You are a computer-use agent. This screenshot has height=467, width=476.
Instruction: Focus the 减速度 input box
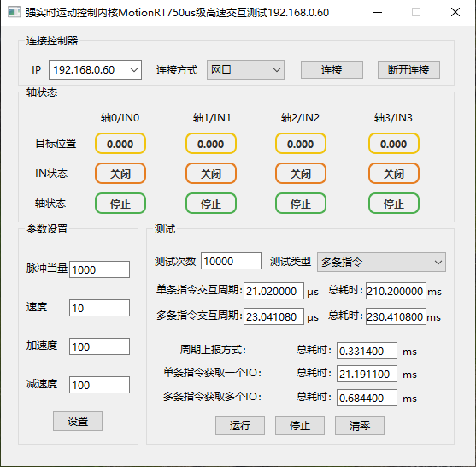pyautogui.click(x=99, y=385)
